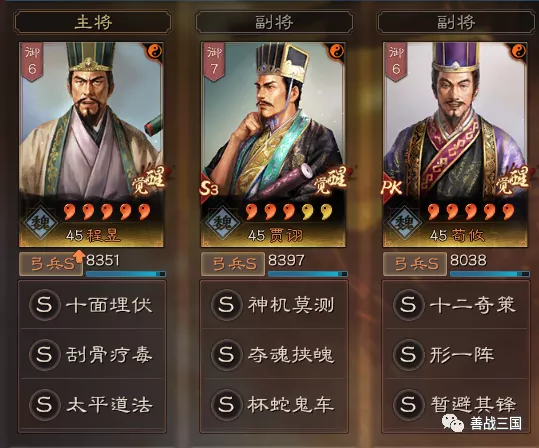This screenshot has width=539, height=448.
Task: Select the middle 副将 header tab
Action: tap(274, 22)
